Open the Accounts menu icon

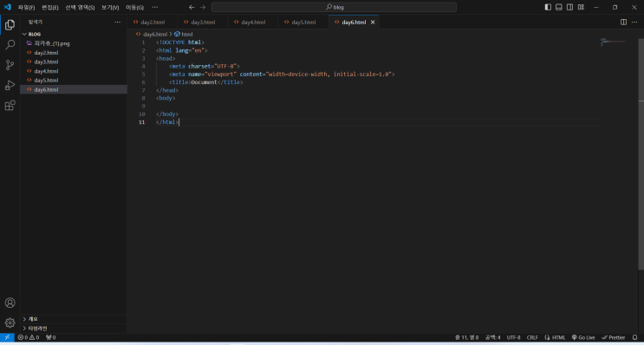pyautogui.click(x=10, y=303)
